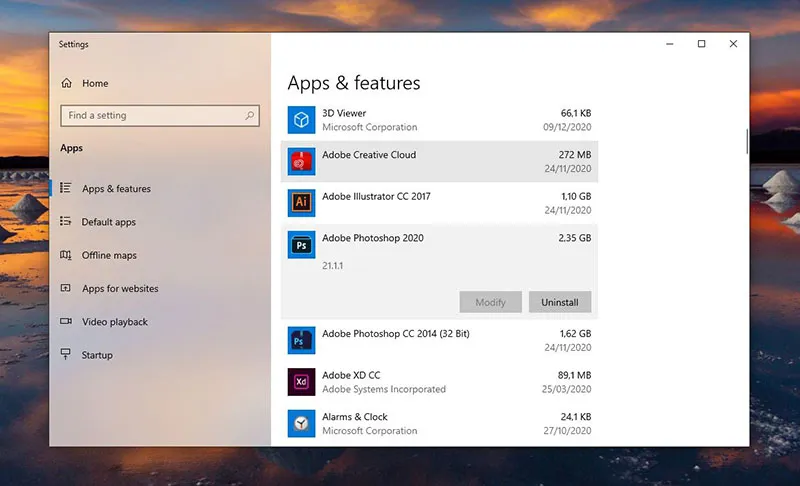This screenshot has height=486, width=800.
Task: Click the Adobe Illustrator CC 2017 icon
Action: [301, 203]
